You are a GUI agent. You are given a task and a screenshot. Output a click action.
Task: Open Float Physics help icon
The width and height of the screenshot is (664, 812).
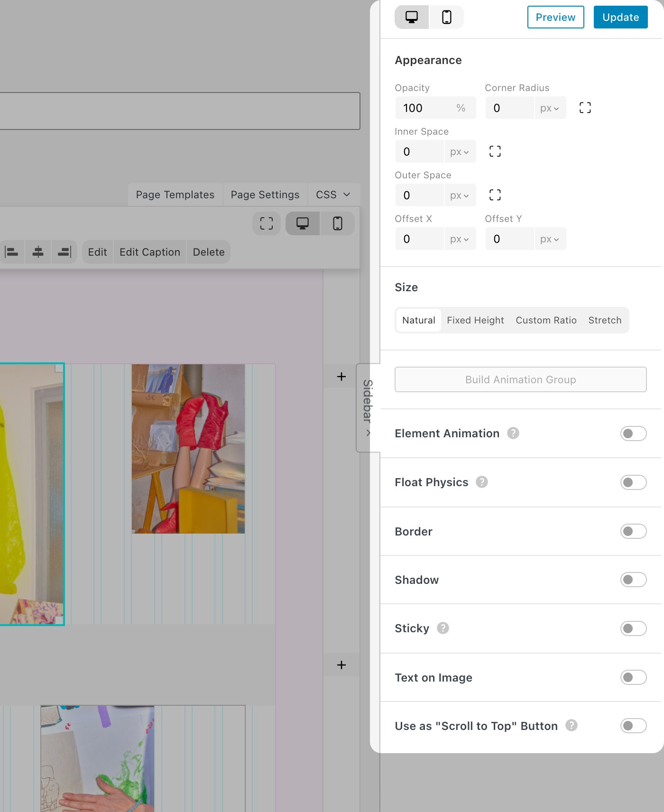click(482, 482)
